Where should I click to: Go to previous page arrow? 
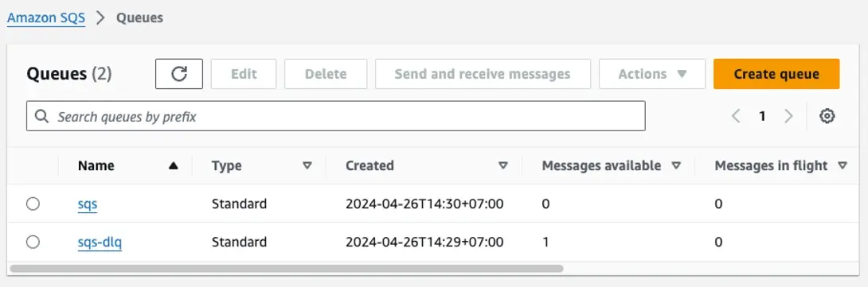pos(736,116)
